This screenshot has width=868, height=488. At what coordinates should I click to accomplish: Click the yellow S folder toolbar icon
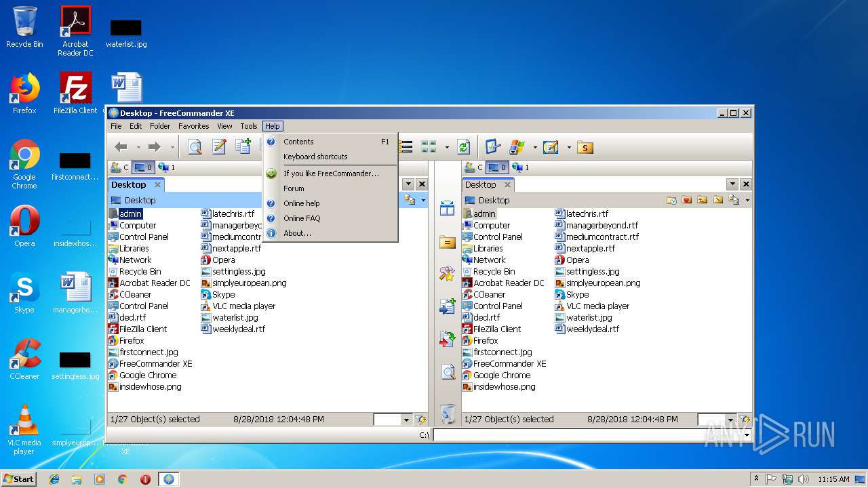point(585,147)
